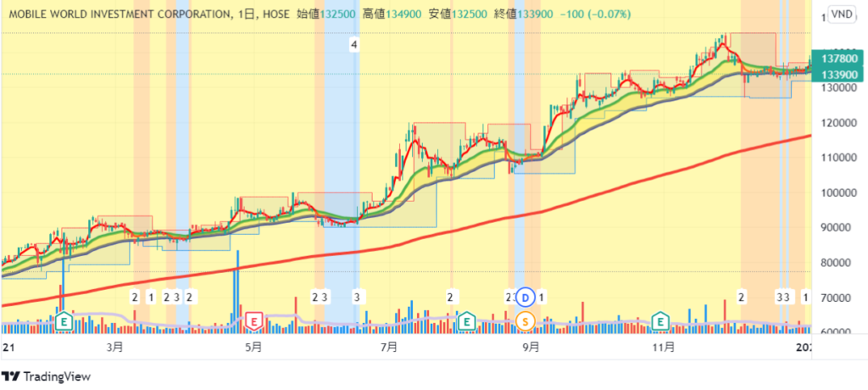The image size is (868, 390).
Task: Click the 高値134900 high value
Action: click(x=392, y=14)
